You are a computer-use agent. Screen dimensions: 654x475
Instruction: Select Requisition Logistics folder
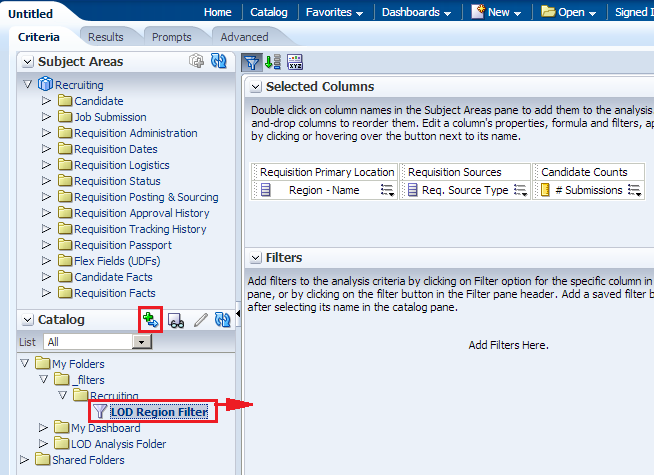[x=122, y=165]
